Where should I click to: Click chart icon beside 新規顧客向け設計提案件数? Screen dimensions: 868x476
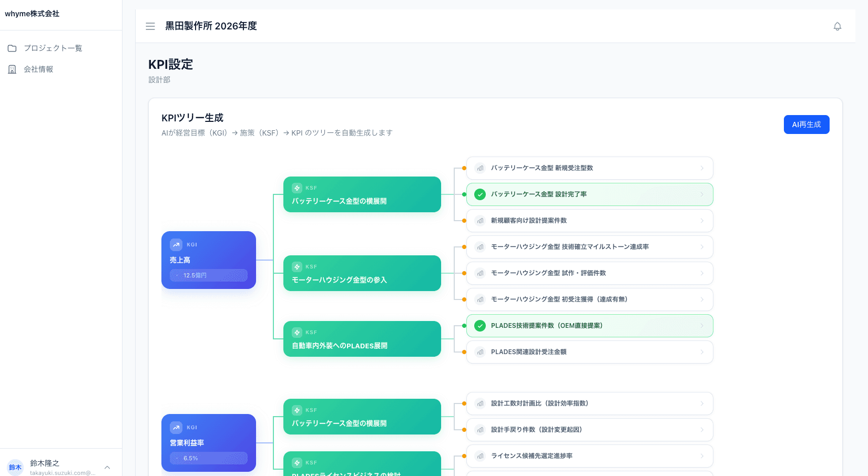[x=480, y=221]
